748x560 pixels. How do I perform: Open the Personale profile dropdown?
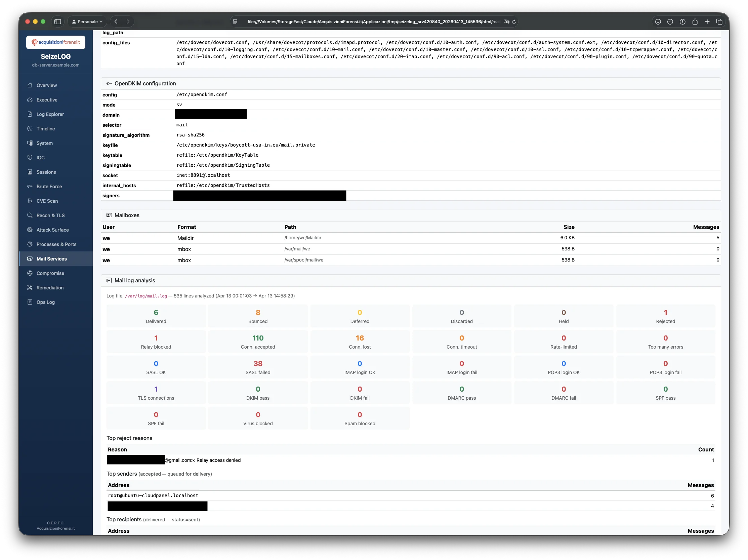[87, 21]
